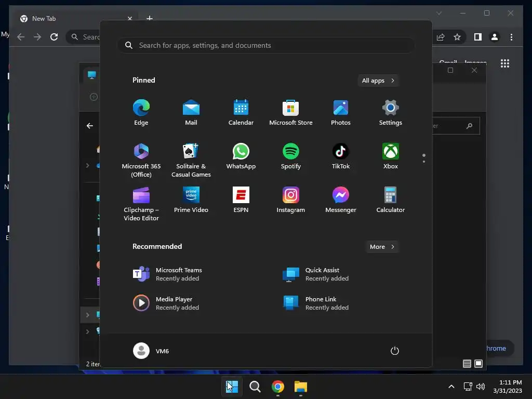Toggle Chrome side panel
This screenshot has height=399, width=532.
478,37
